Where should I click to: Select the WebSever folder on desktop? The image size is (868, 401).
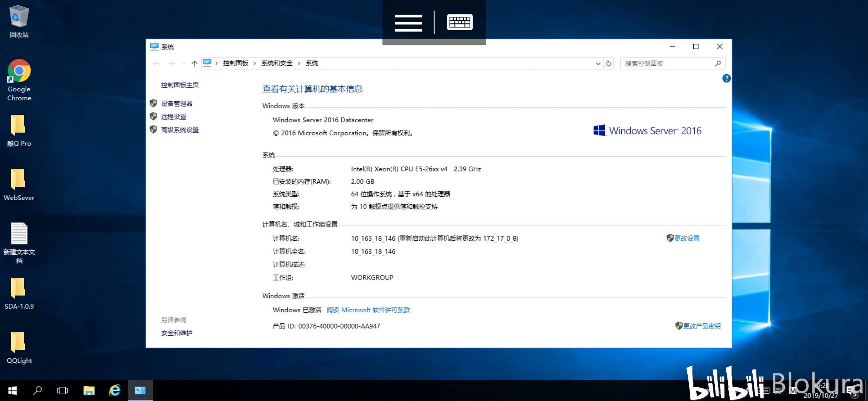19,185
